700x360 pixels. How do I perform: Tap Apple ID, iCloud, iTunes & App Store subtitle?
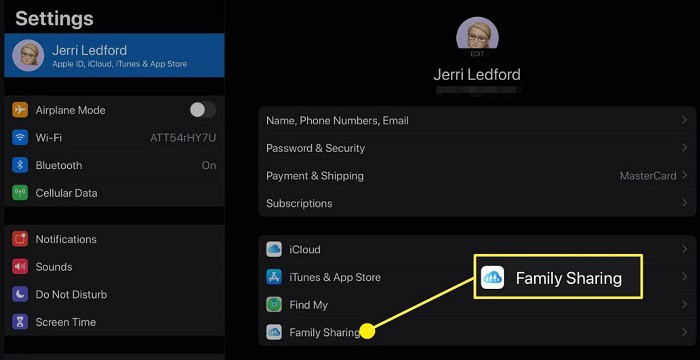point(120,64)
